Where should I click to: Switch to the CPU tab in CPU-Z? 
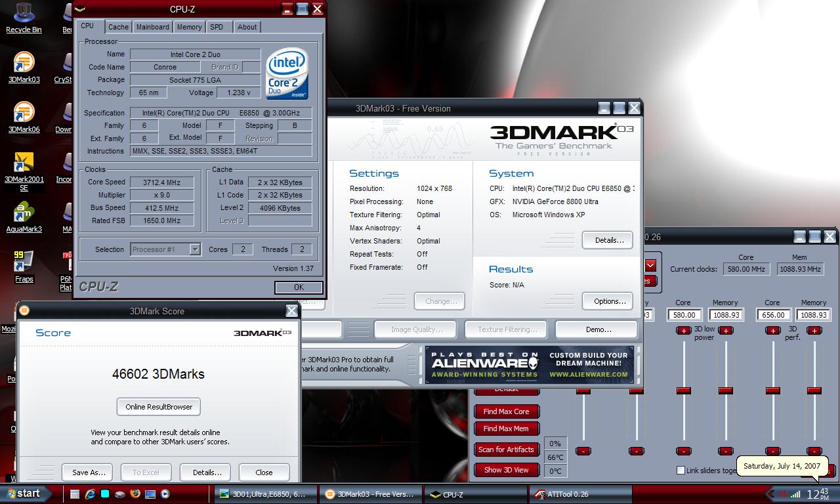(87, 26)
